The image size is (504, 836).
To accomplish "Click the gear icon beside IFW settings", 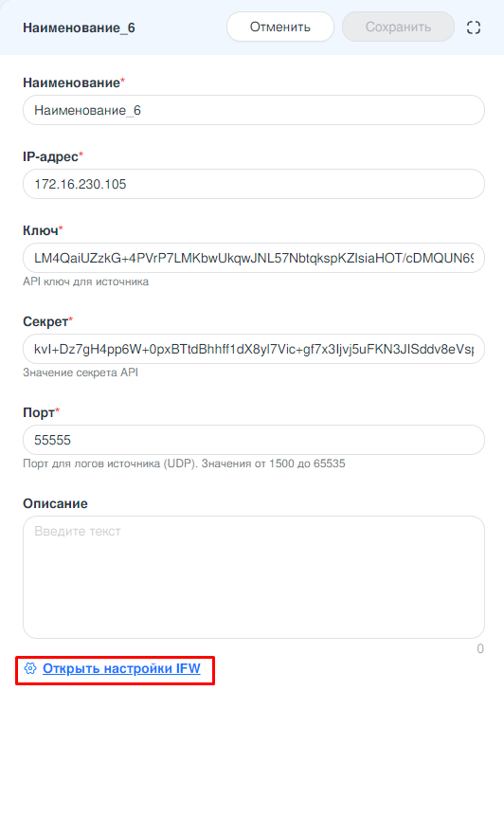I will 30,668.
